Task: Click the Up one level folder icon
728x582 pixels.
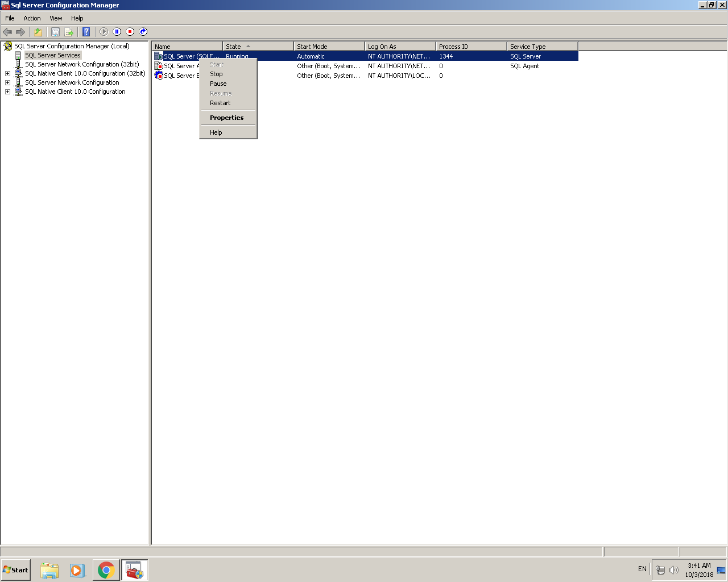Action: pyautogui.click(x=38, y=32)
